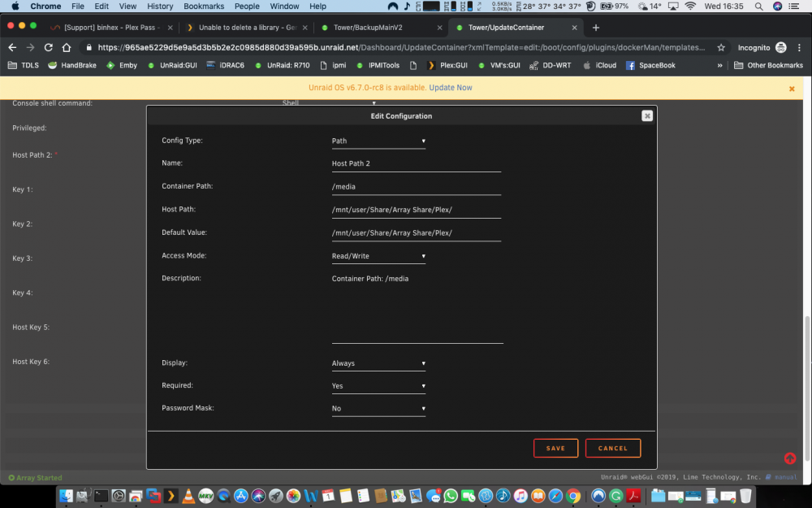Launch VLC from the dock
812x508 pixels.
(188, 496)
